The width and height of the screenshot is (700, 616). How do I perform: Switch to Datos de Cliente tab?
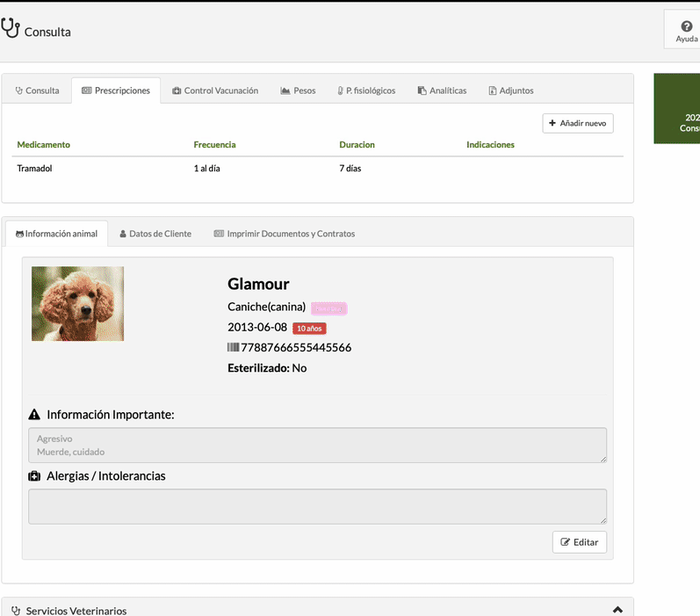coord(155,234)
